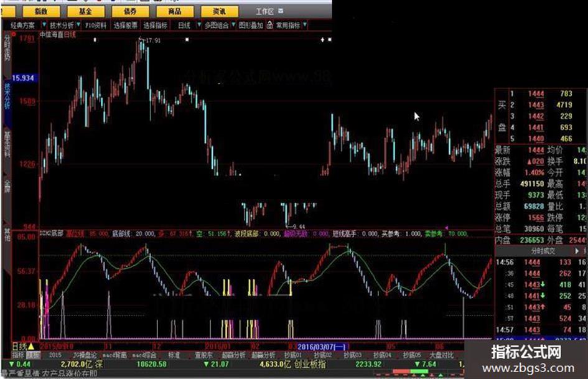The image size is (588, 379).
Task: Click the 总手 value 491150
Action: point(532,184)
